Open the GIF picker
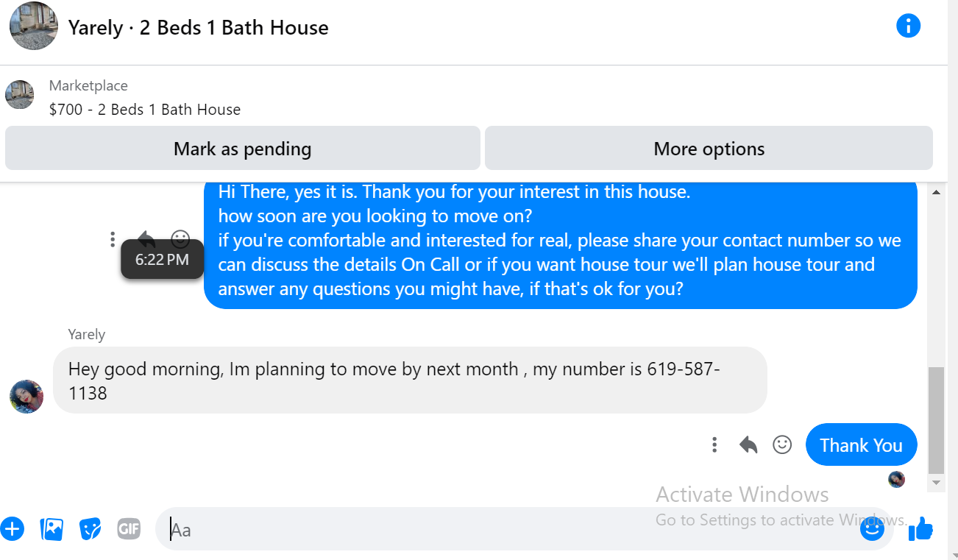The width and height of the screenshot is (958, 560). click(129, 528)
